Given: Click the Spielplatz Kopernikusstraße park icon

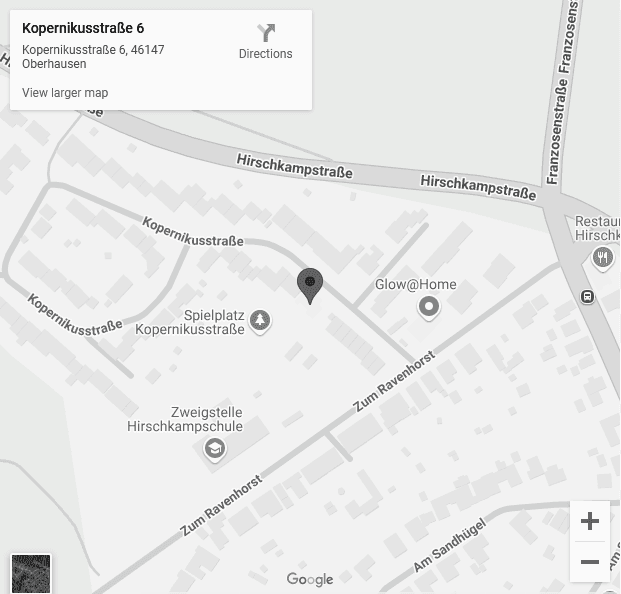Looking at the screenshot, I should [x=259, y=320].
